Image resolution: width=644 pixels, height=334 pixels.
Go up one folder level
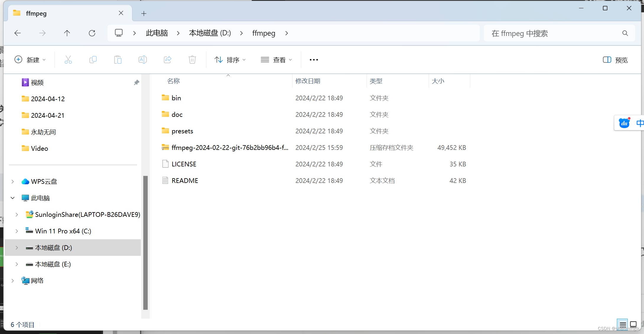67,33
